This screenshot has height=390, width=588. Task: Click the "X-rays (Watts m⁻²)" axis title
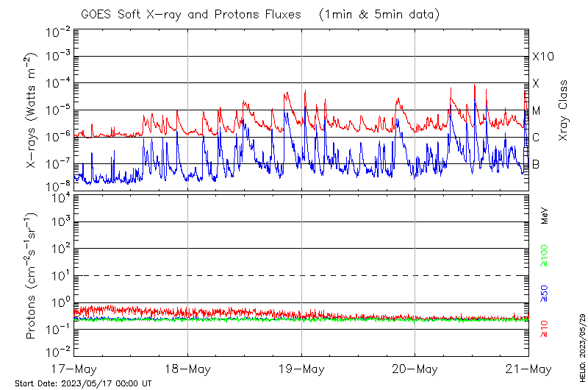tap(32, 110)
